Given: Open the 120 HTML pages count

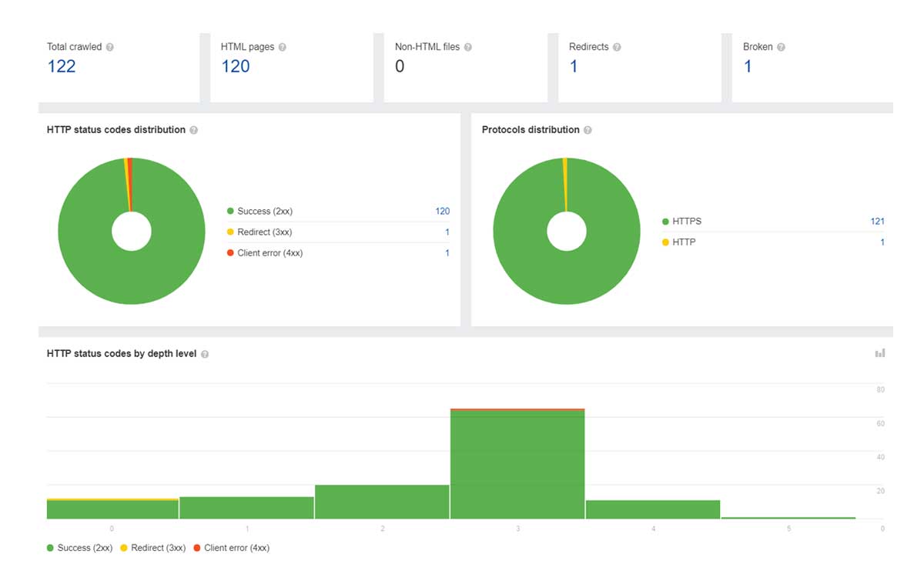Looking at the screenshot, I should coord(236,66).
